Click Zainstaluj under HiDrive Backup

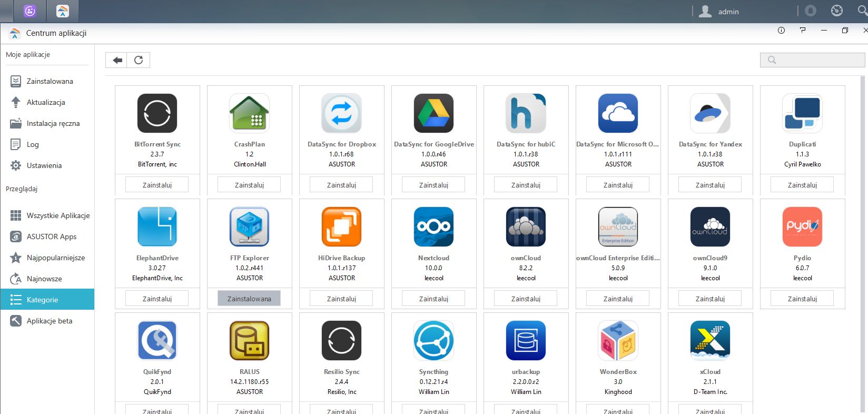(x=341, y=299)
